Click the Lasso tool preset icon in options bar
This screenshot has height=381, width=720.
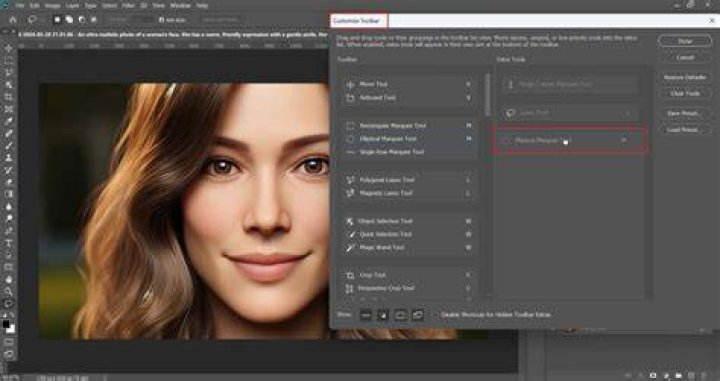(x=32, y=20)
